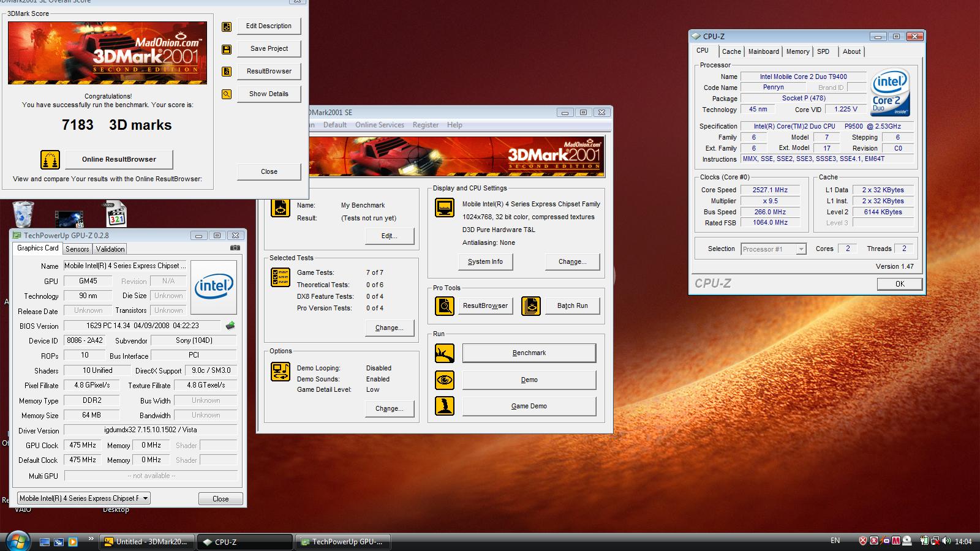Click the Options demo looping icon
Image resolution: width=980 pixels, height=551 pixels.
pyautogui.click(x=281, y=372)
